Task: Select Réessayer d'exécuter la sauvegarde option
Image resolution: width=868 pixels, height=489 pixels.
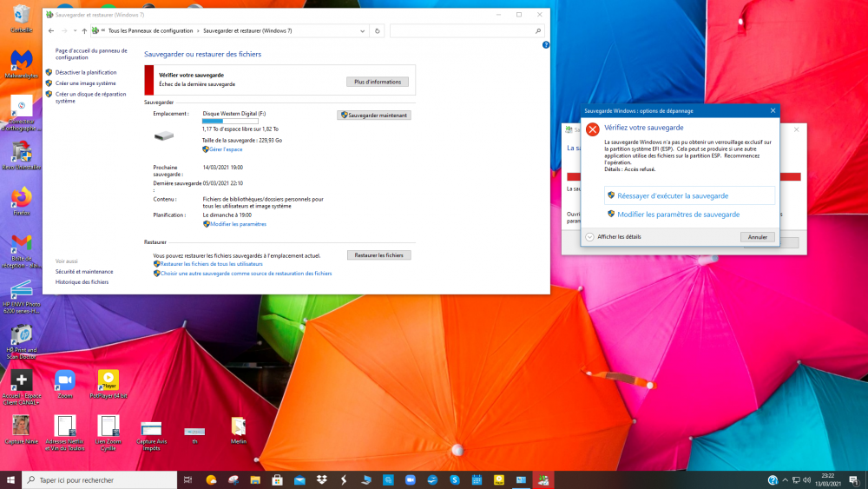Action: click(673, 195)
